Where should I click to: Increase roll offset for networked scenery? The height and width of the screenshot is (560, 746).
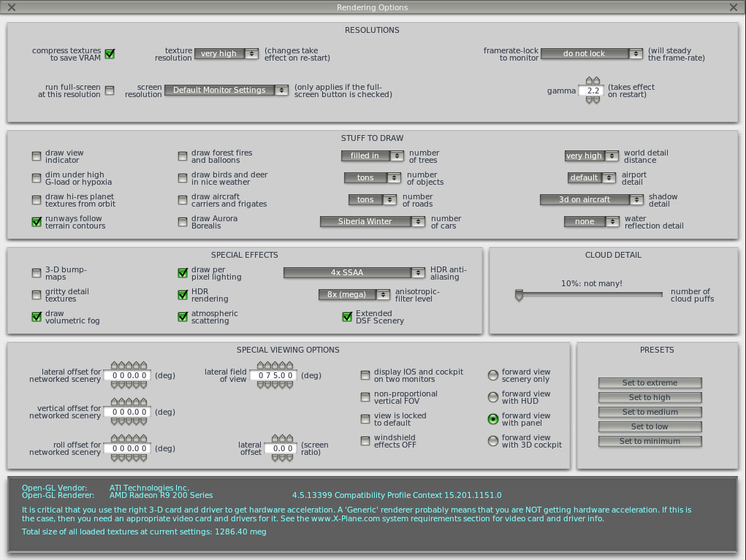click(129, 438)
